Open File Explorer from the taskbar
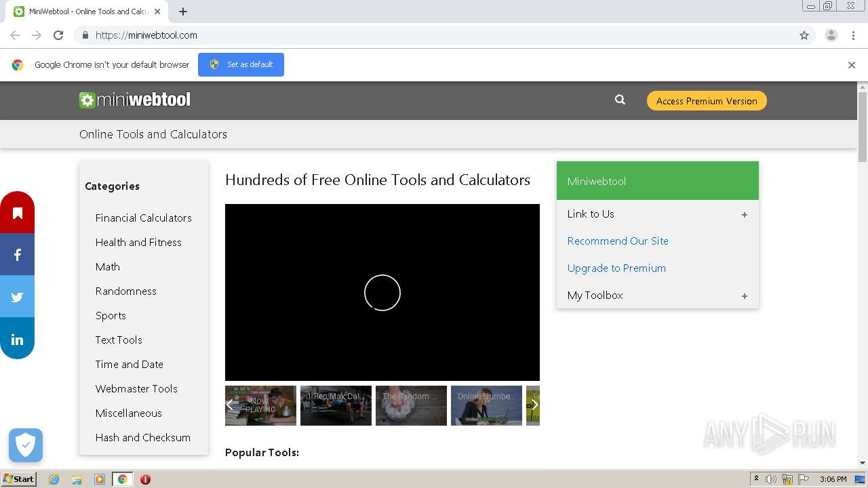 tap(77, 479)
